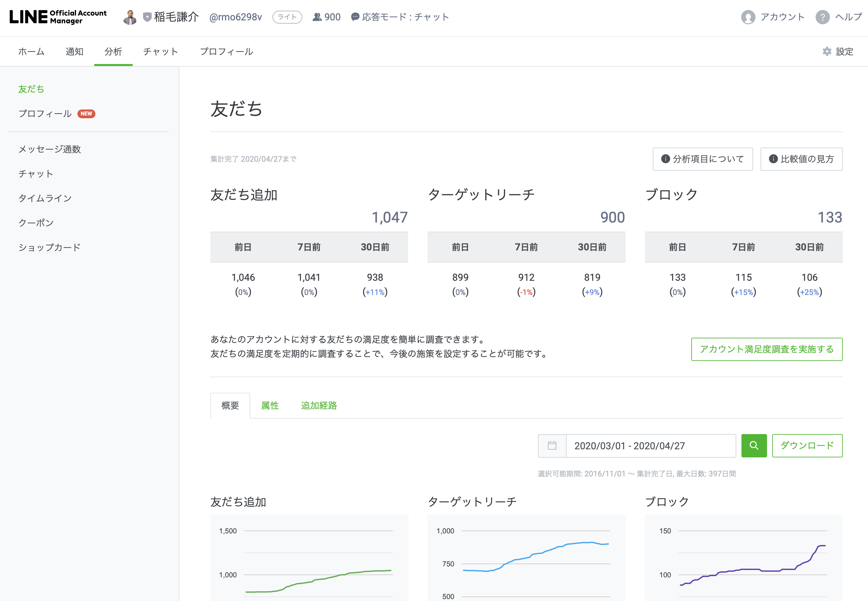Select the 分析 tab
This screenshot has height=601, width=868.
coord(113,51)
